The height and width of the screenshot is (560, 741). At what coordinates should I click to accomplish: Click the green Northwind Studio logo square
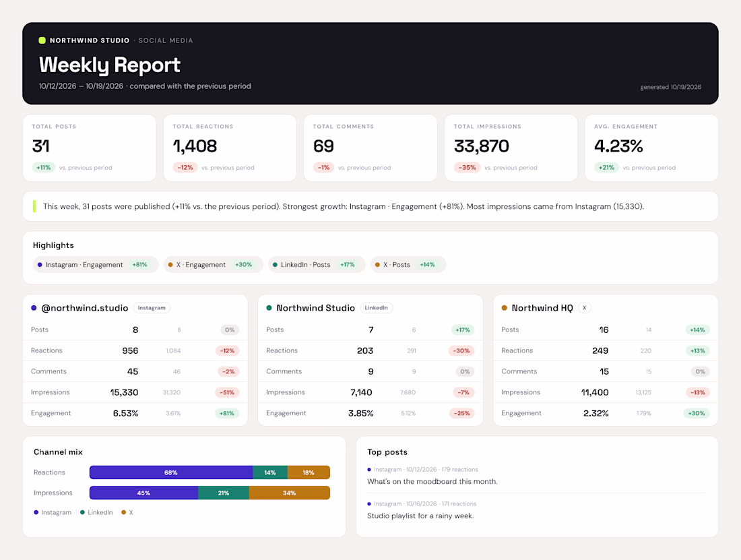[42, 40]
